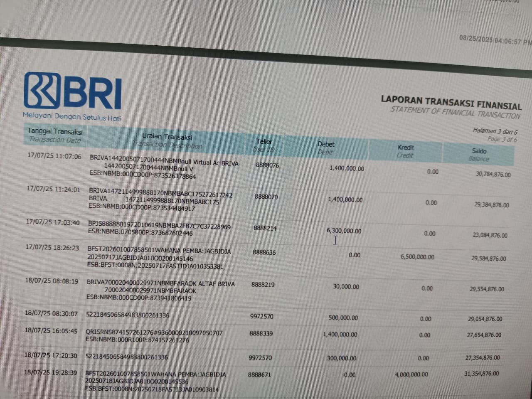Click the Kredit column header
The width and height of the screenshot is (532, 399).
[x=405, y=151]
